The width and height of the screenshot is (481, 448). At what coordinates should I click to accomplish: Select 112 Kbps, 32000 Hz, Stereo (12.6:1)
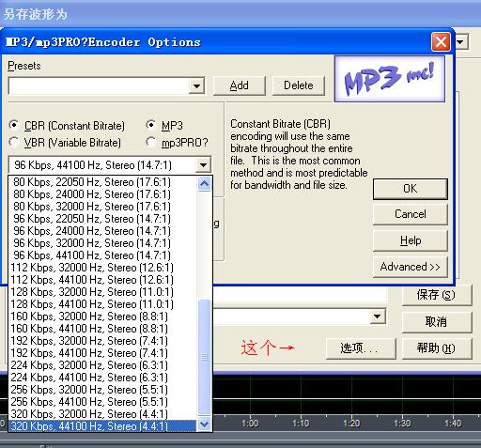point(102,268)
